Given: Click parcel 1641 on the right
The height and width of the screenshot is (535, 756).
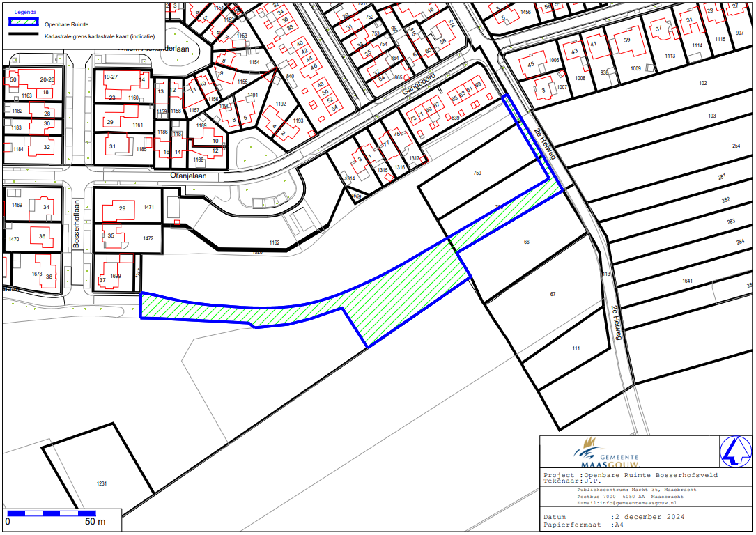Looking at the screenshot, I should click(x=687, y=281).
